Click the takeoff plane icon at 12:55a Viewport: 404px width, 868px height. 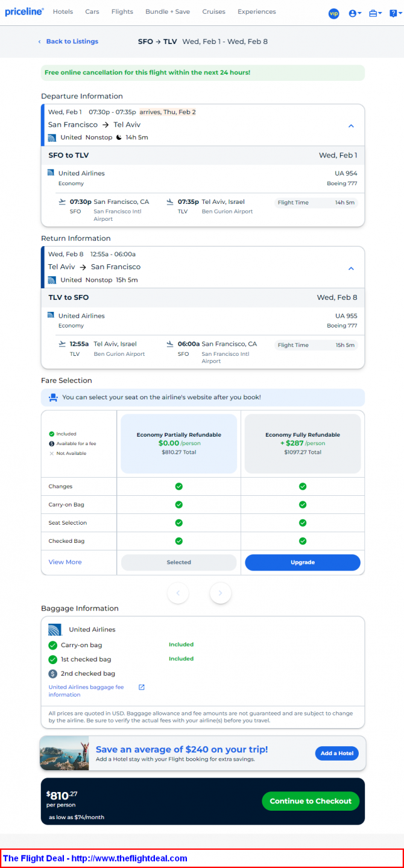pos(62,344)
